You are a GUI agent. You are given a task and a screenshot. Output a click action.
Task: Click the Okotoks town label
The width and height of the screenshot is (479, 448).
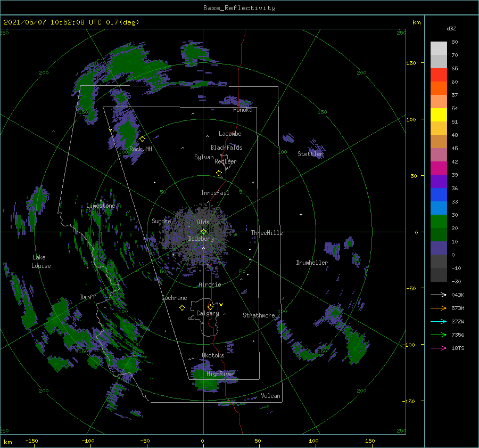pyautogui.click(x=213, y=355)
